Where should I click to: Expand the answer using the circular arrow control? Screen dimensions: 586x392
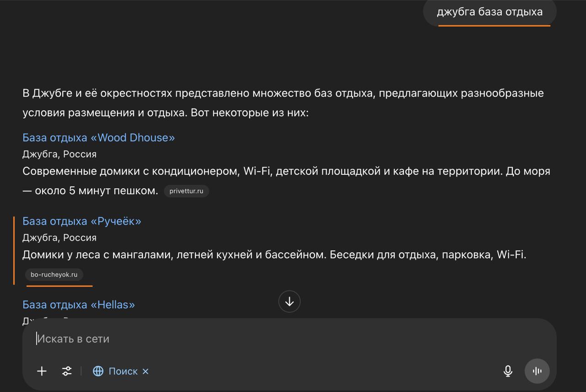pos(289,301)
